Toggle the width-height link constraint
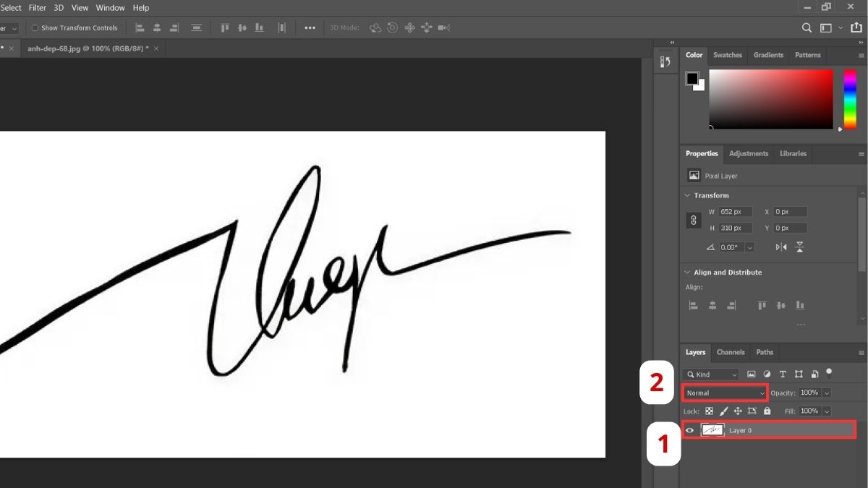This screenshot has height=488, width=868. coord(694,220)
